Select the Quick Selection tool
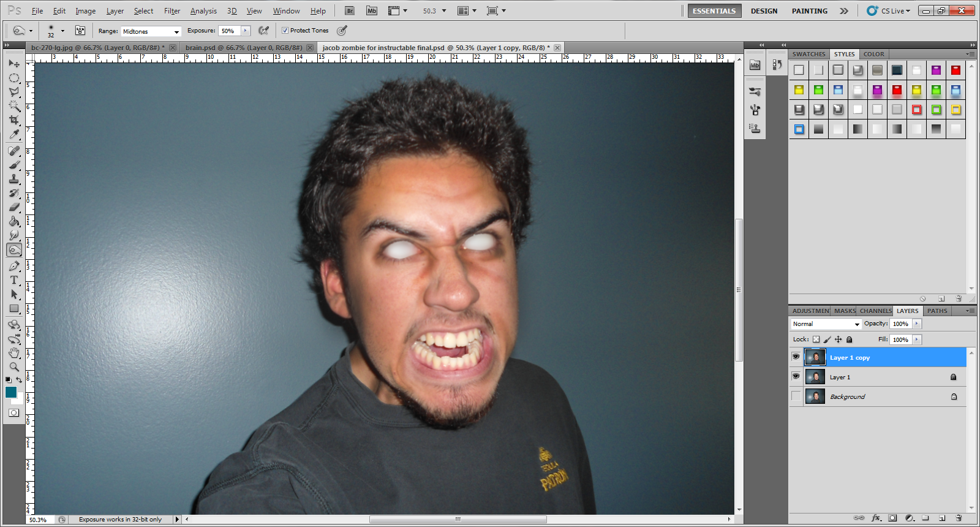 click(14, 106)
